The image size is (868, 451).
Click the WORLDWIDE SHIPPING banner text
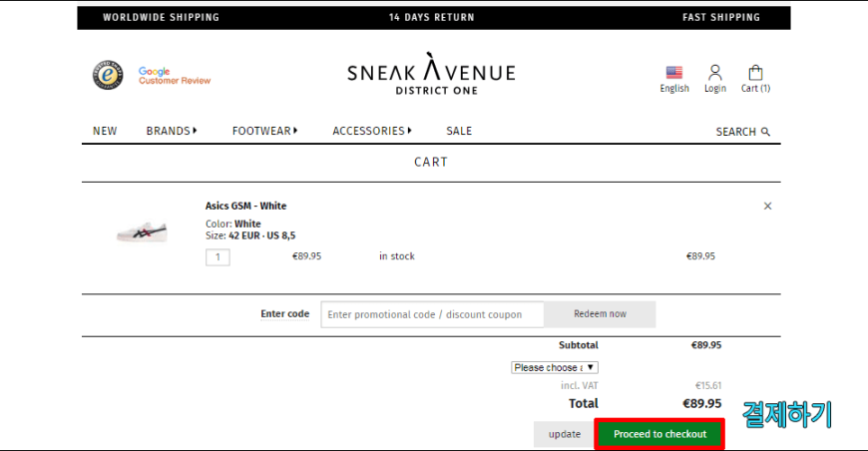[161, 17]
